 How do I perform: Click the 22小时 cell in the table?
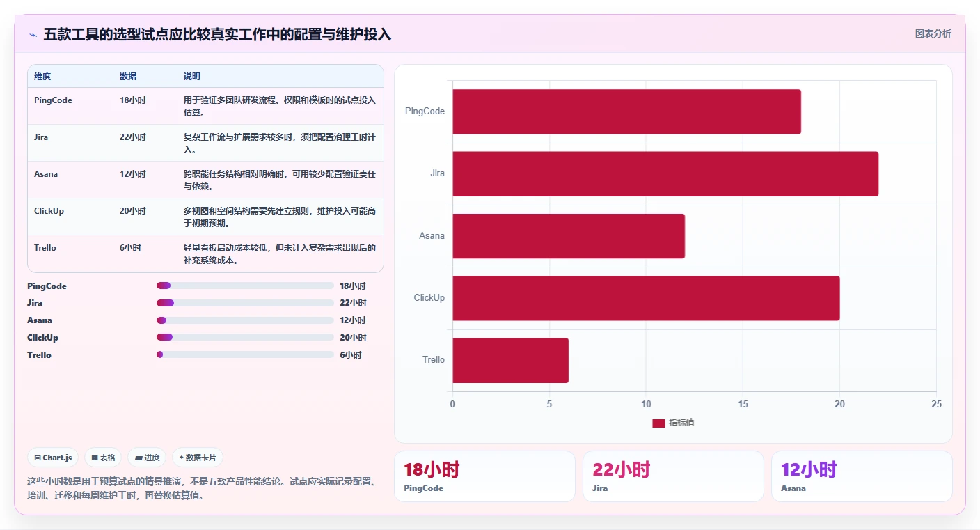(x=132, y=137)
